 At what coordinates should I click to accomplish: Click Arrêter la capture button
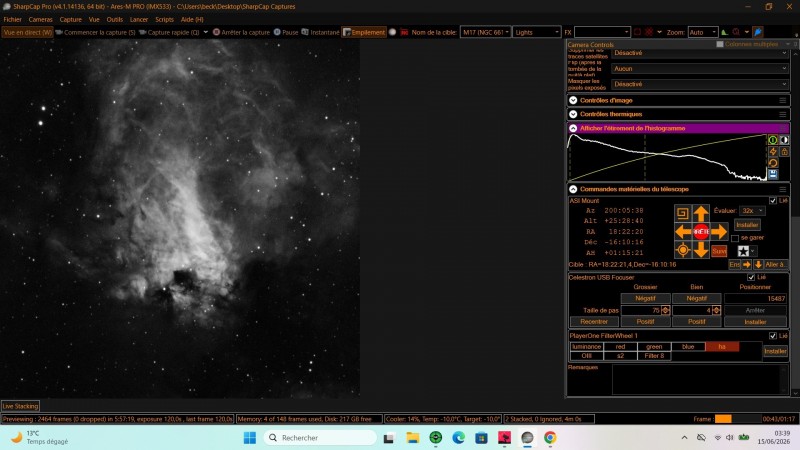pos(241,32)
